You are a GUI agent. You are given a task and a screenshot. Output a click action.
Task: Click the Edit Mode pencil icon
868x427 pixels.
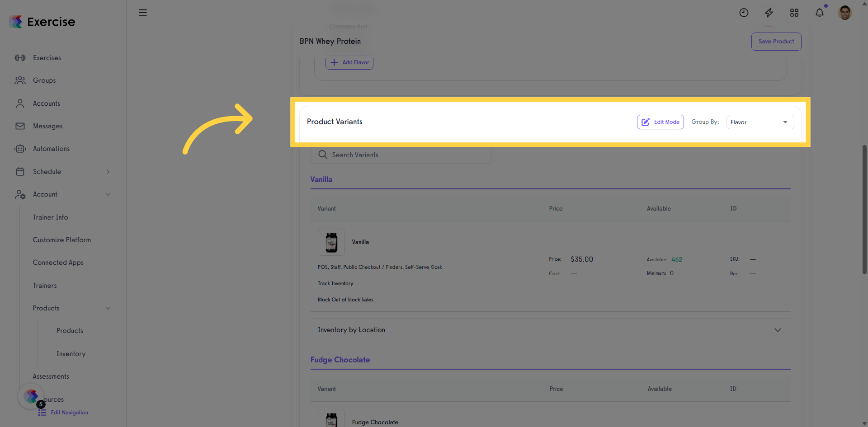[646, 122]
